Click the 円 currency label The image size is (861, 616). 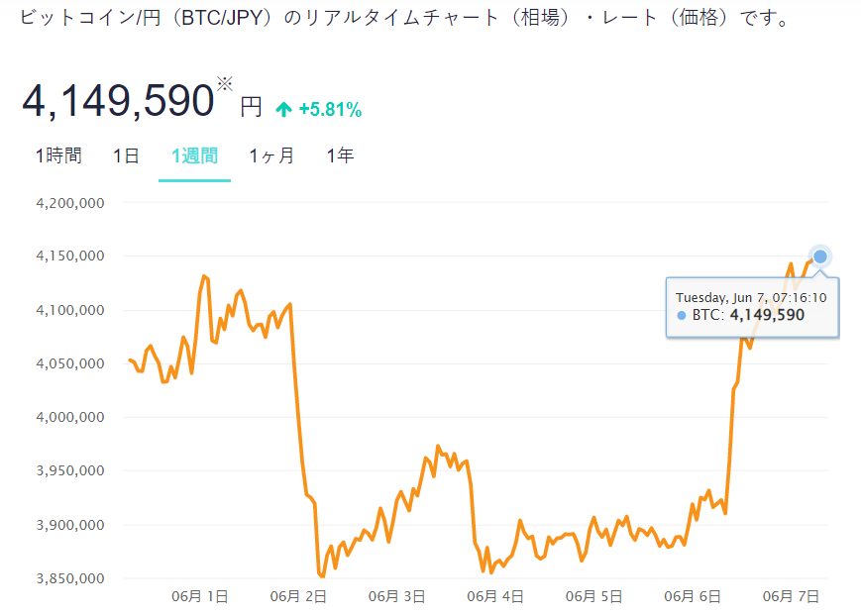(252, 107)
